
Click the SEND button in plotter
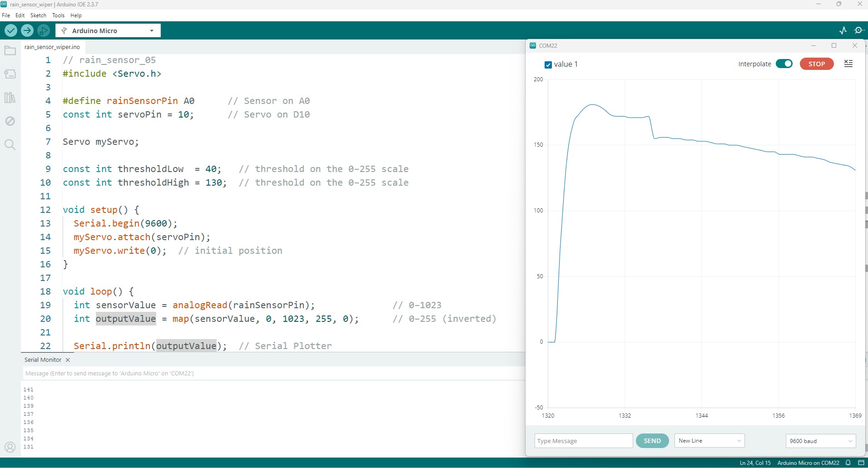coord(652,441)
